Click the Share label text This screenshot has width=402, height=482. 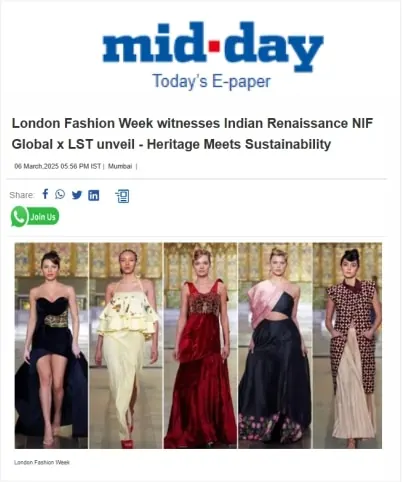click(22, 195)
